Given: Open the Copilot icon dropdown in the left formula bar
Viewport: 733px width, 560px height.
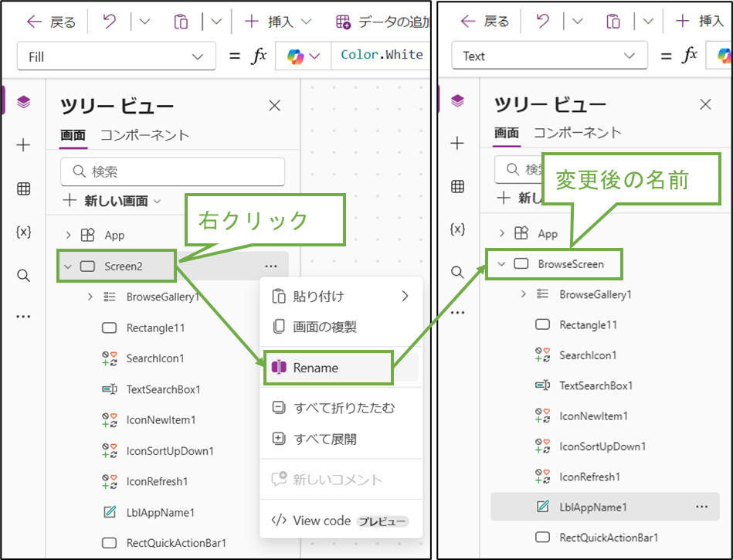Looking at the screenshot, I should coord(314,56).
